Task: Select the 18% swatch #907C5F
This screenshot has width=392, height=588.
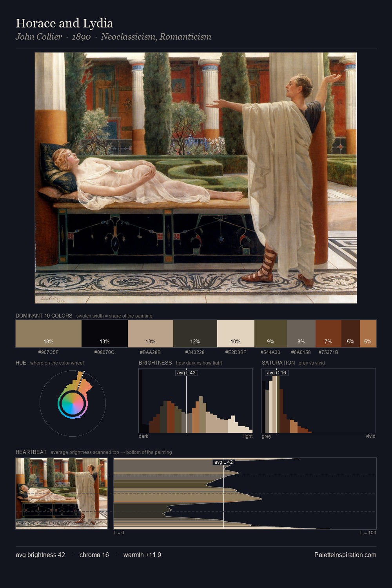Action: point(49,334)
